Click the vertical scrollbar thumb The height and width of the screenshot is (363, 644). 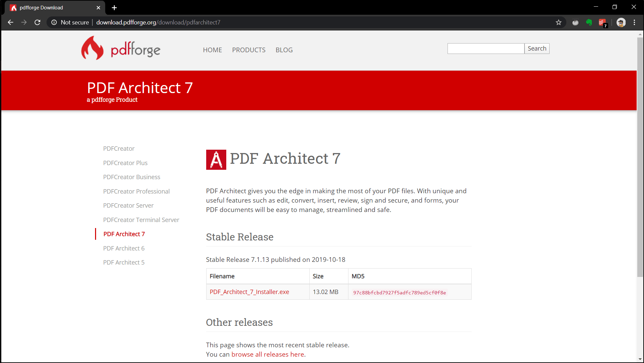tap(640, 157)
